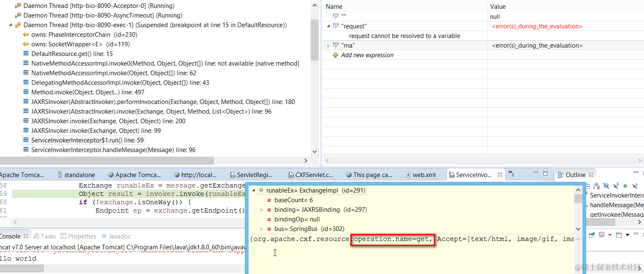Click the Value column header in Expressions
This screenshot has height=274, width=644.
(566, 7)
